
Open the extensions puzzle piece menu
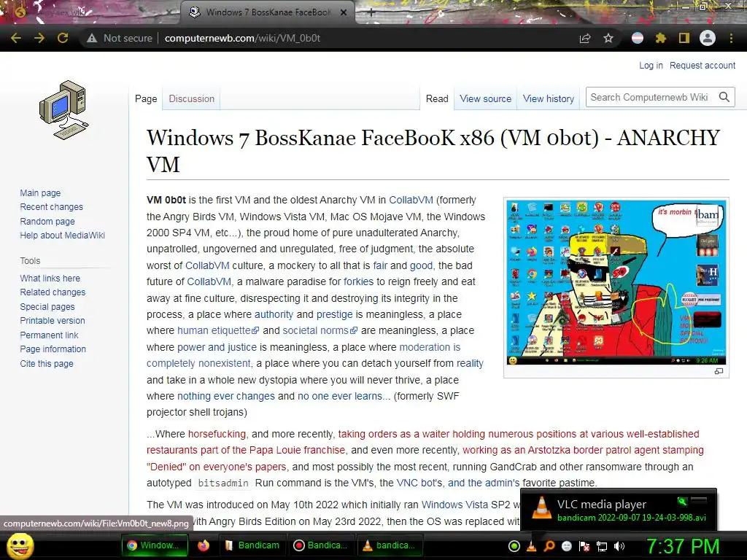coord(661,38)
